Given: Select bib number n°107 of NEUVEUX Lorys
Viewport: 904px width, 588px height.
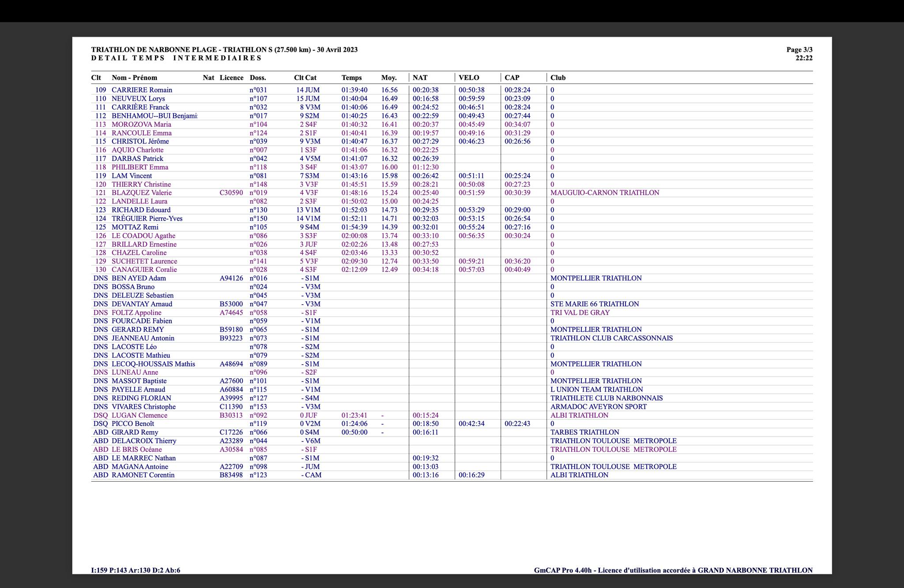Looking at the screenshot, I should 258,99.
